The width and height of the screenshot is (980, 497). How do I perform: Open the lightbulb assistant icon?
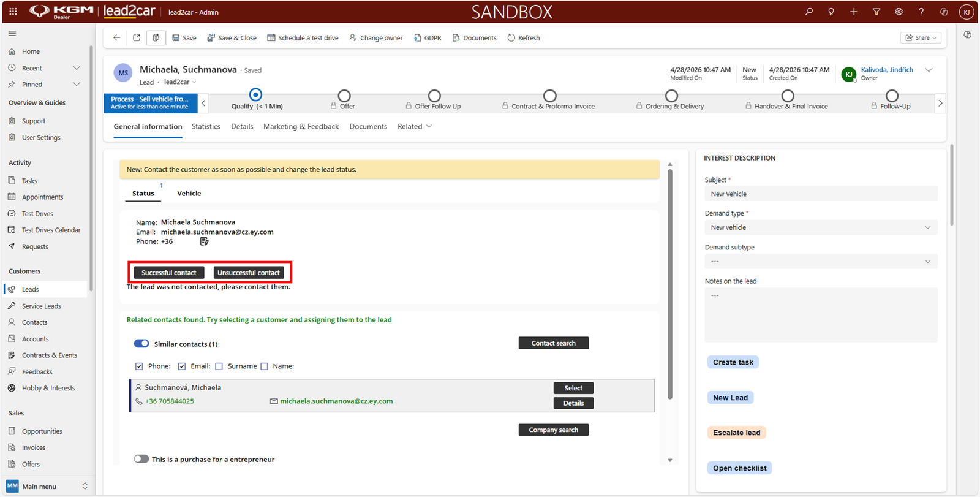pos(831,12)
